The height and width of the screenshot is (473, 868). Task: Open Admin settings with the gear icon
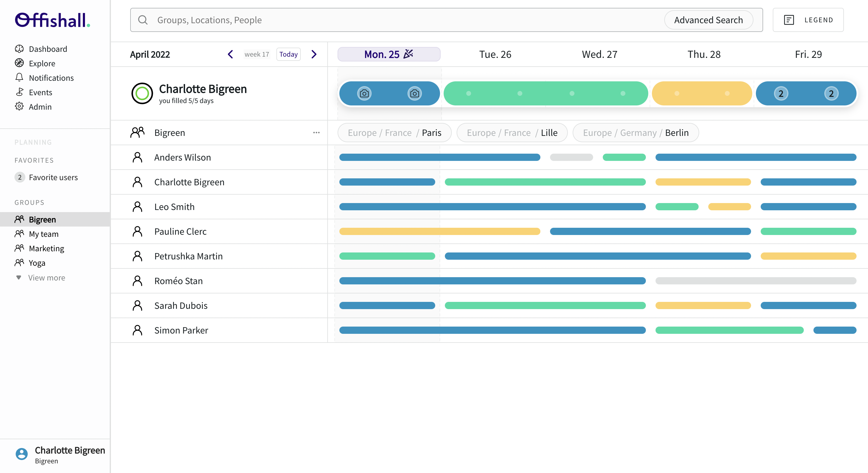click(20, 107)
